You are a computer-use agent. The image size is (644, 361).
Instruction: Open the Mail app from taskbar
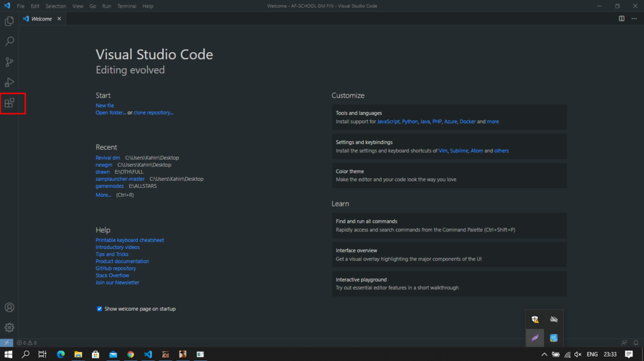click(113, 355)
